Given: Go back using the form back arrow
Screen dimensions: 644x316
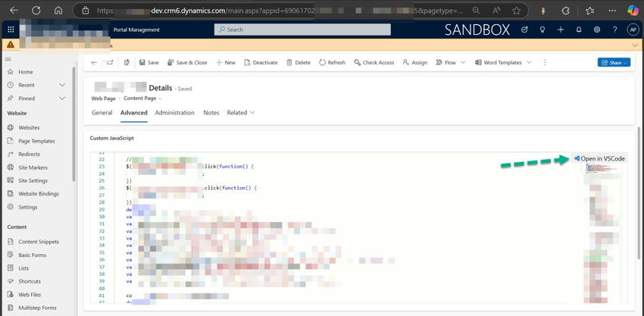Looking at the screenshot, I should (95, 63).
